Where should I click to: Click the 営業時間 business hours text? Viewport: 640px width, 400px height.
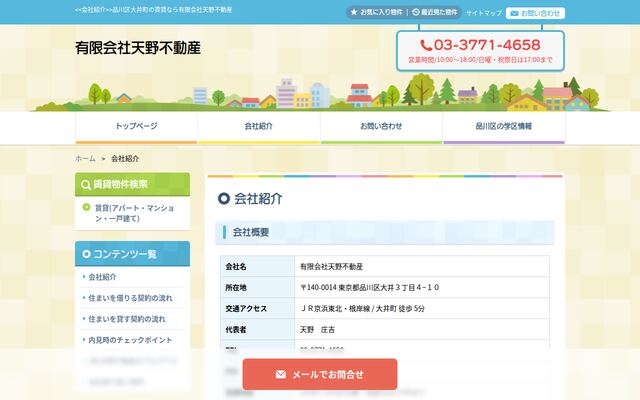(x=480, y=60)
